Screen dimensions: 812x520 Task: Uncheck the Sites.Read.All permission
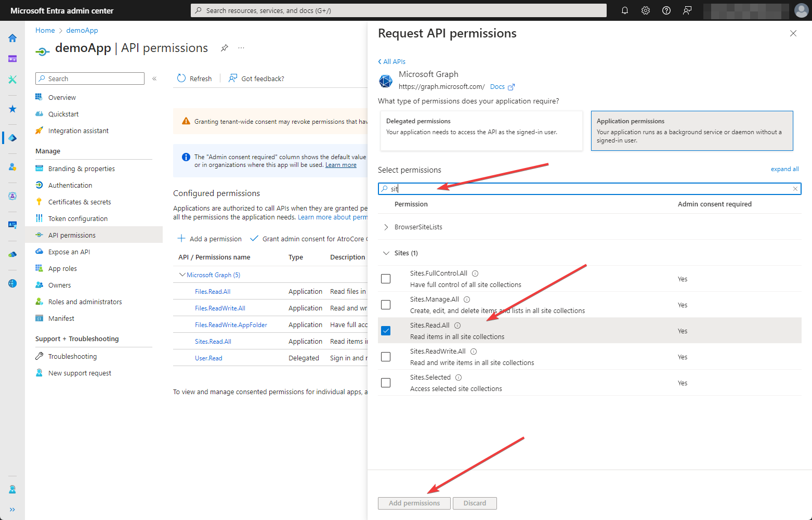[x=385, y=331]
